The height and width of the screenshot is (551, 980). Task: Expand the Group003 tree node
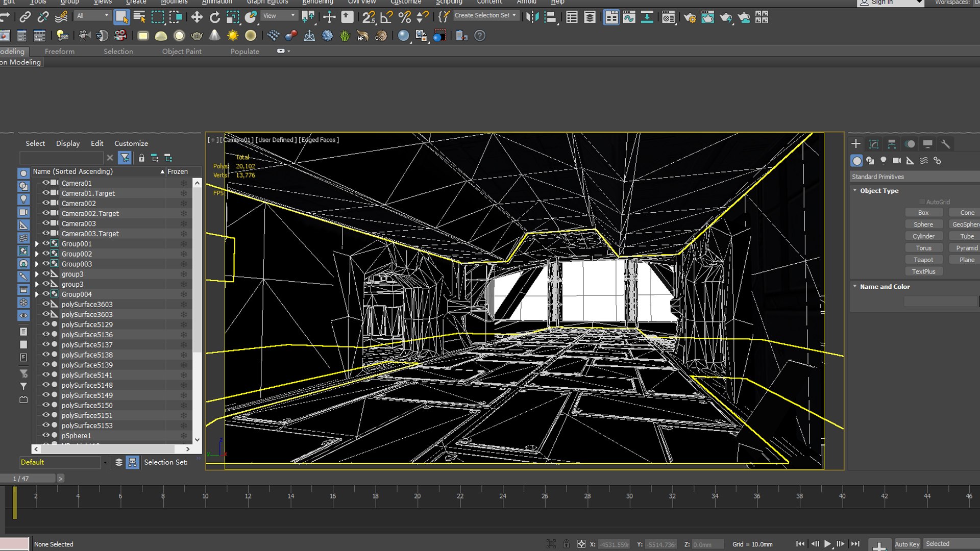point(37,264)
